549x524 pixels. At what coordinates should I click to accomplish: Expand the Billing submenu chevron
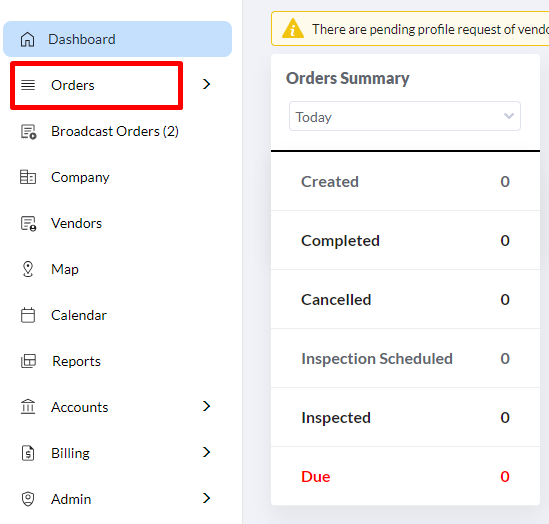point(207,452)
